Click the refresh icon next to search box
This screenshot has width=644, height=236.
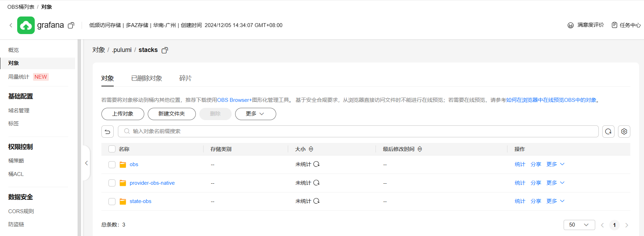point(608,131)
